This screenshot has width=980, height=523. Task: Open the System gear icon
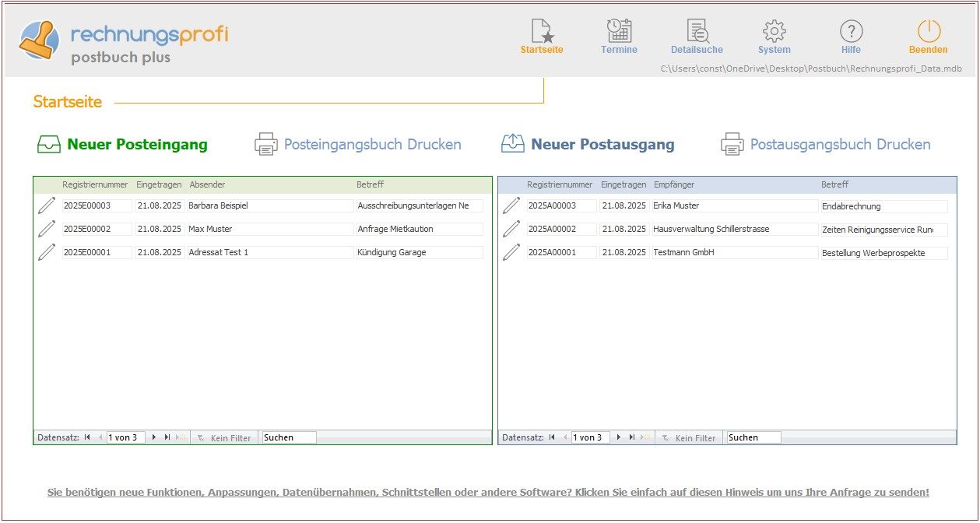pos(774,31)
